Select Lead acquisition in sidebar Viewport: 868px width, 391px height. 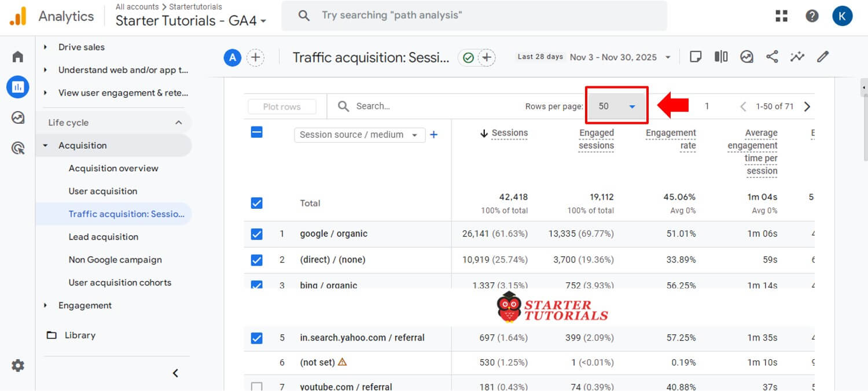(104, 237)
